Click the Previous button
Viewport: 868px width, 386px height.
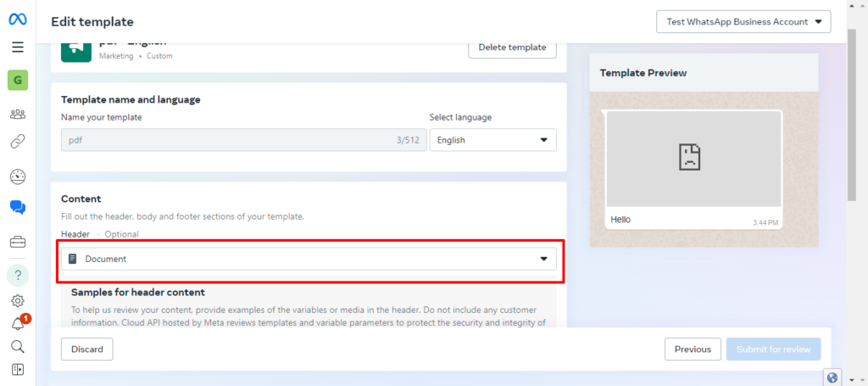[x=693, y=349]
